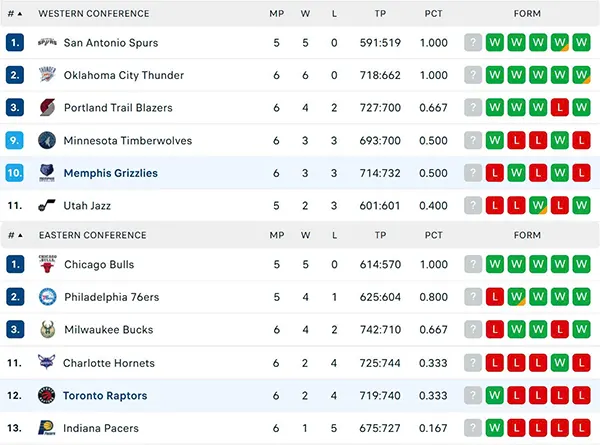This screenshot has width=600, height=445.
Task: Sort Western Conference by PCT column
Action: (433, 14)
